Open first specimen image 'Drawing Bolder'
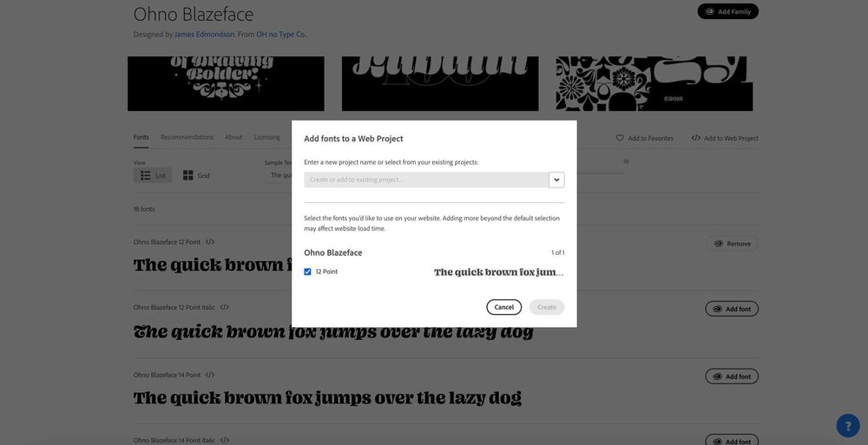Image resolution: width=868 pixels, height=445 pixels. (x=226, y=83)
